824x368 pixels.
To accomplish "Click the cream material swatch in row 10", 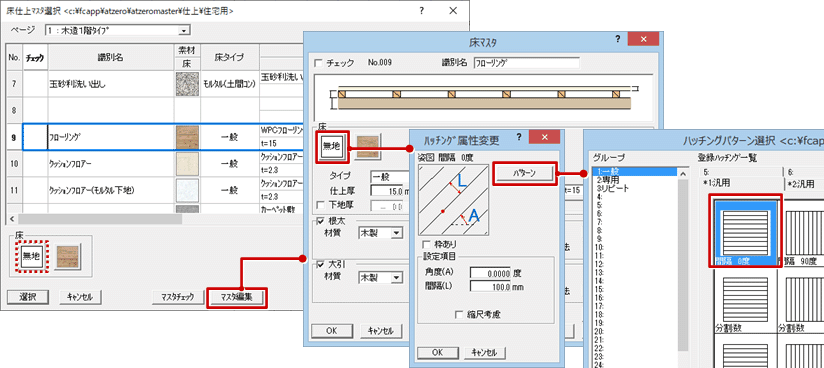I will point(187,163).
